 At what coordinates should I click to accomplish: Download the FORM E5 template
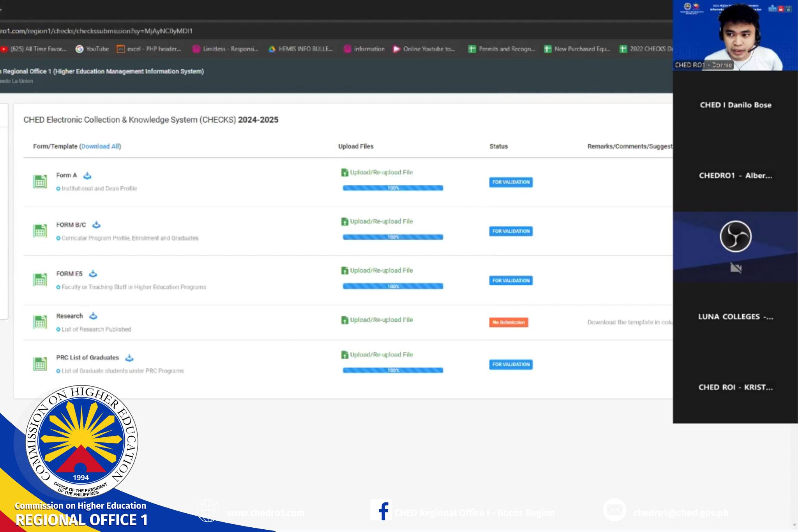click(x=93, y=274)
